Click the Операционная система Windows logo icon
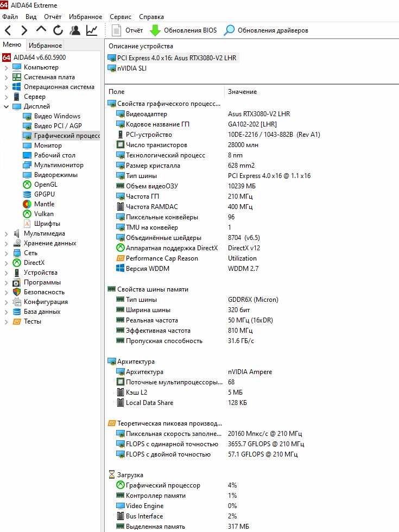399x532 pixels. (x=17, y=86)
